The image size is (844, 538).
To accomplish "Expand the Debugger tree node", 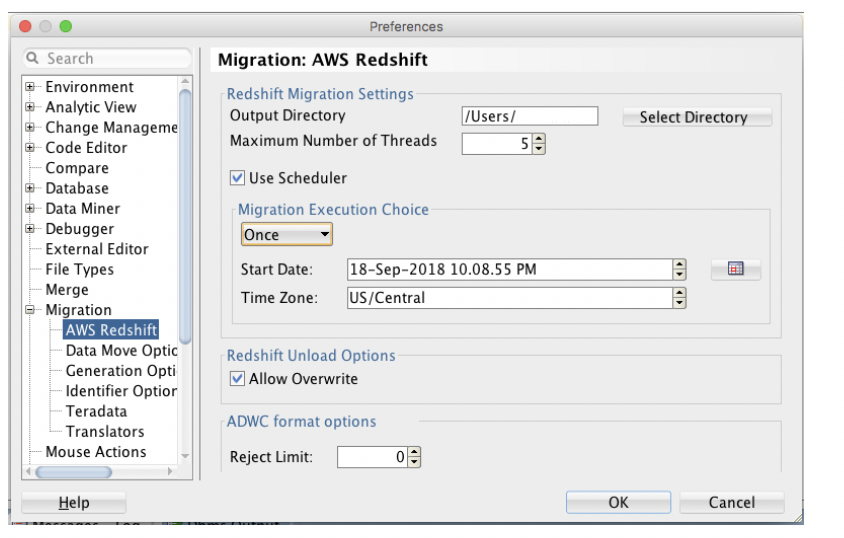I will 30,229.
